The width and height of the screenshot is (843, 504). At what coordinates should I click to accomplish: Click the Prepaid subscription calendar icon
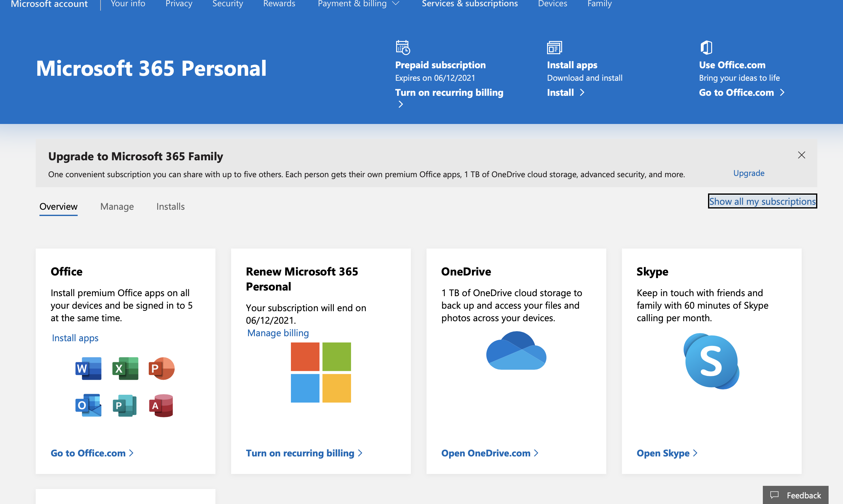[403, 47]
